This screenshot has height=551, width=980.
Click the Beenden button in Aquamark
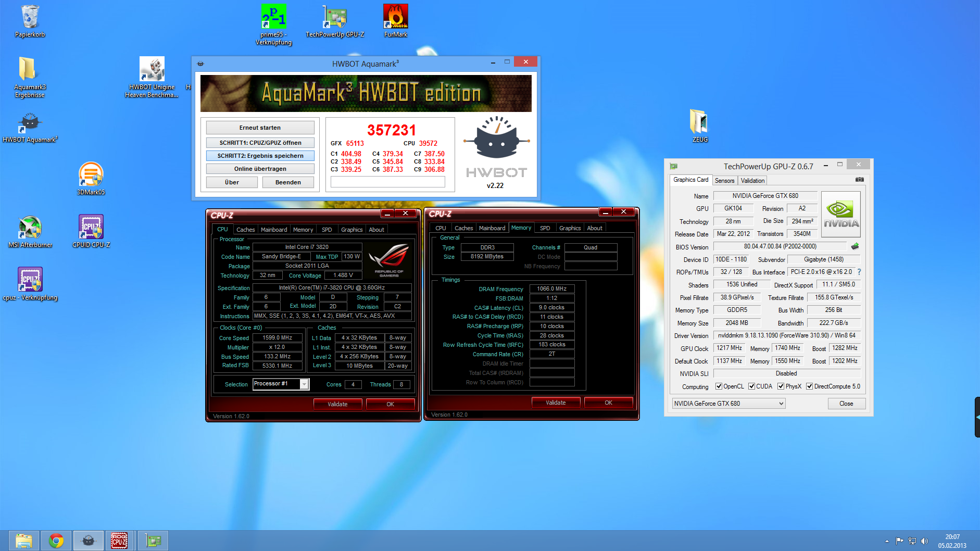click(288, 182)
